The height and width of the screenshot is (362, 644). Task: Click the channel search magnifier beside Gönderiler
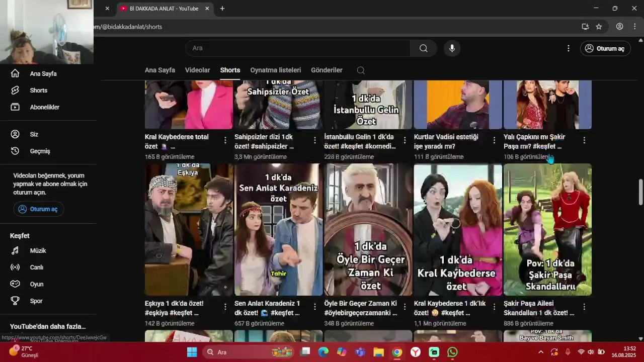point(361,70)
